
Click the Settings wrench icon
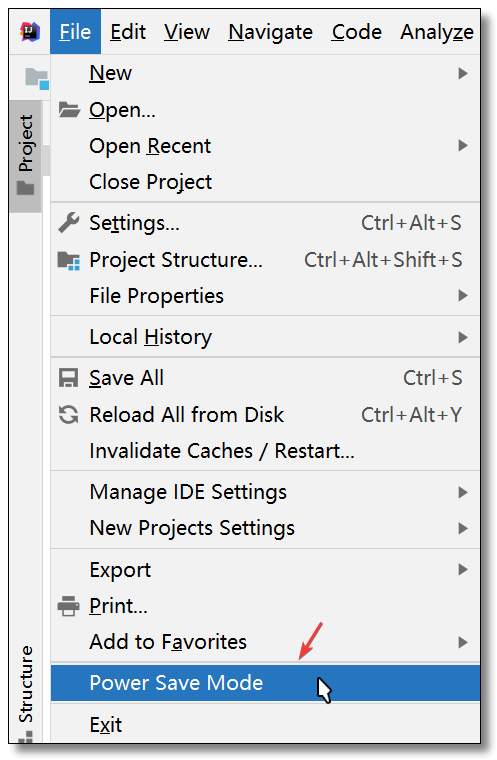(x=68, y=223)
